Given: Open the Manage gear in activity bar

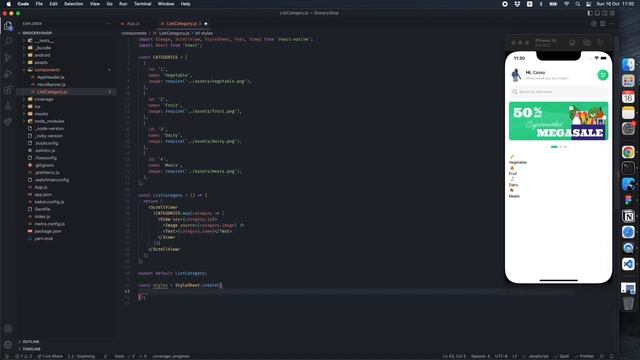Looking at the screenshot, I should (x=8, y=344).
